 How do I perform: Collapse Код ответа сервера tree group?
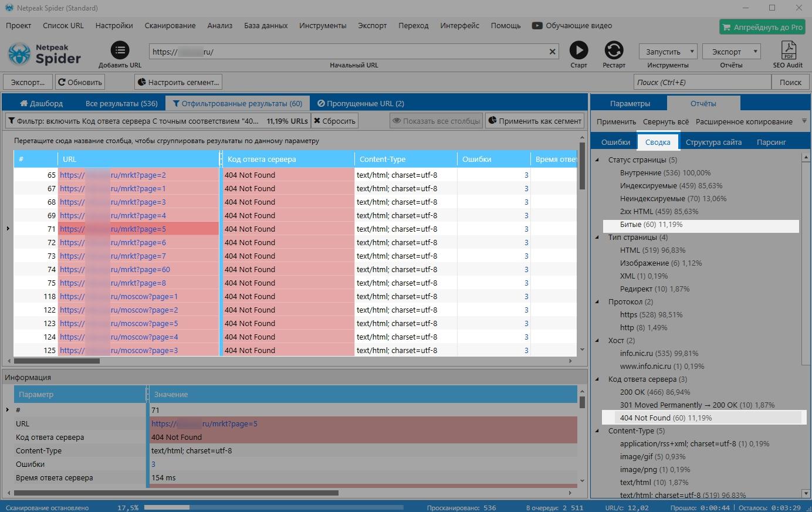(x=598, y=379)
